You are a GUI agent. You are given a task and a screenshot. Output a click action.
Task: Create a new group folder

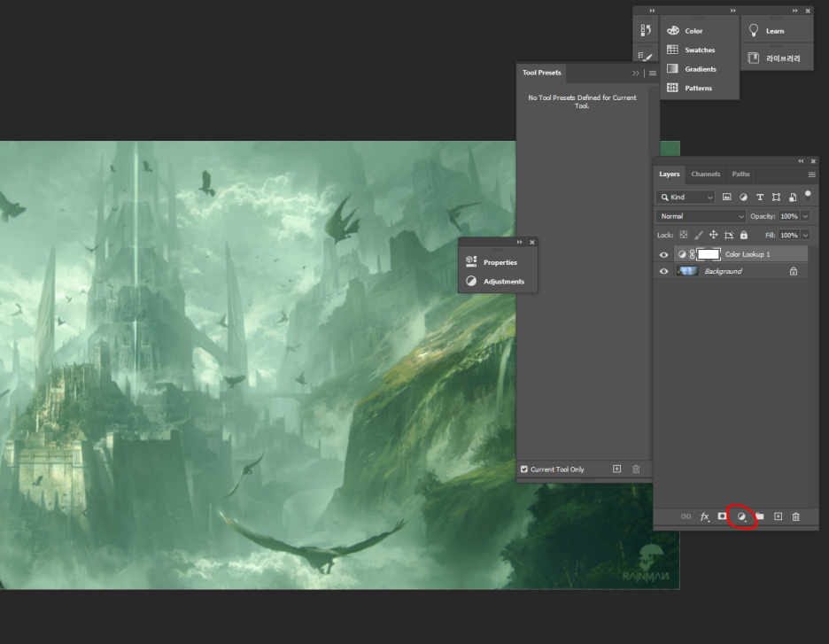(760, 516)
